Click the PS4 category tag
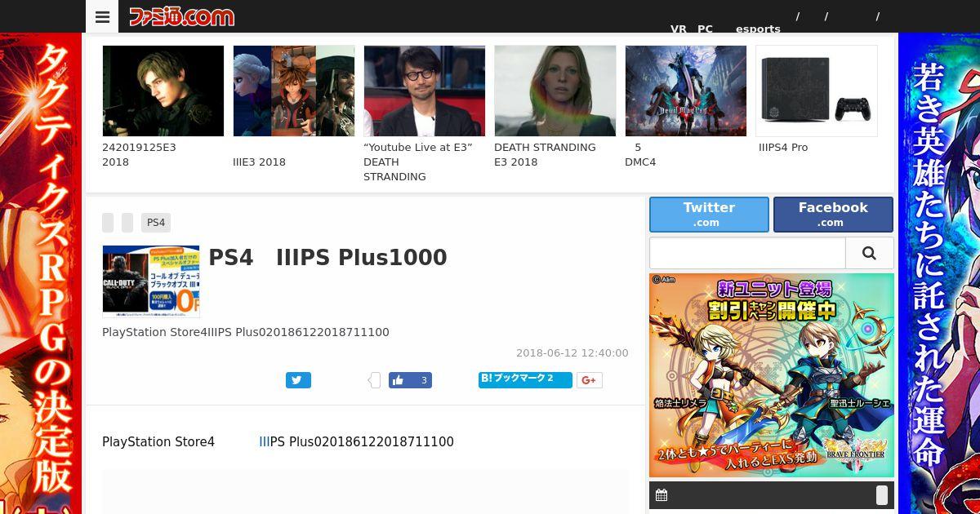 coord(156,223)
